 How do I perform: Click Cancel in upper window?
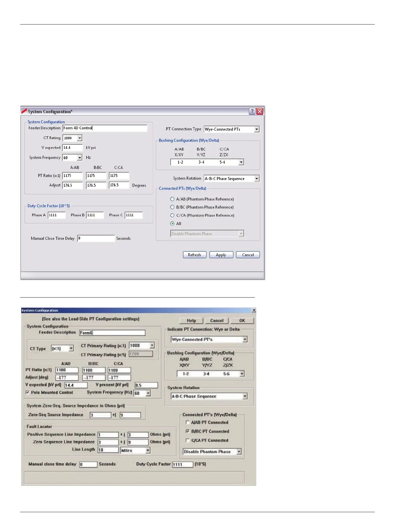coord(248,255)
